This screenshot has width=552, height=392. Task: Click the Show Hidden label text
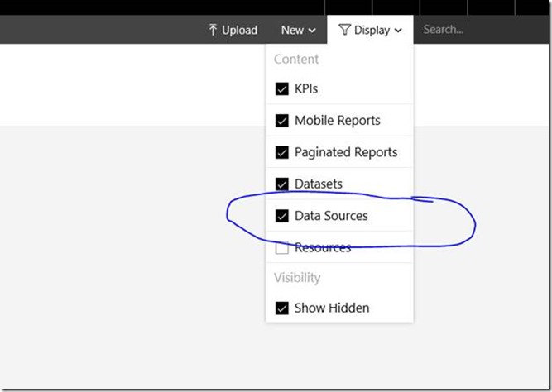tap(332, 308)
